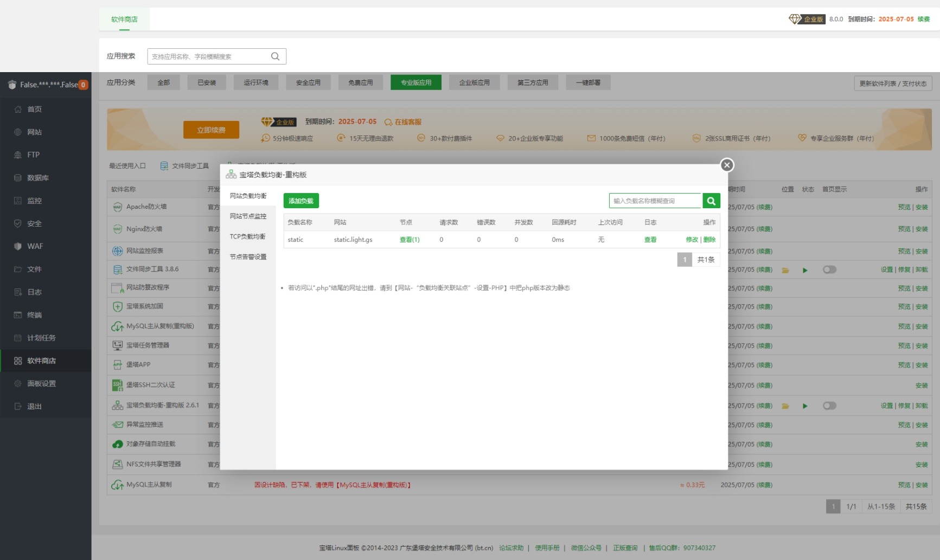Image resolution: width=940 pixels, height=560 pixels.
Task: Open 首页 home icon in sidebar
Action: [x=18, y=109]
